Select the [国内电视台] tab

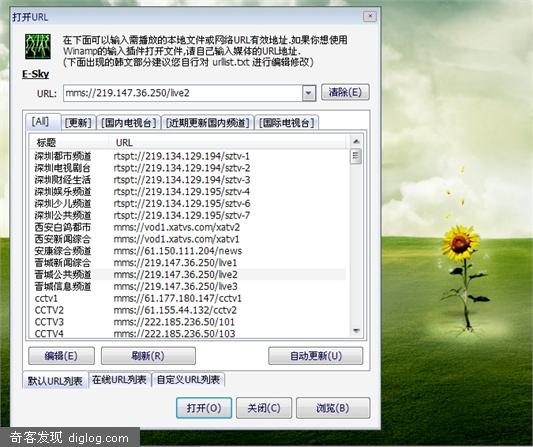point(128,123)
